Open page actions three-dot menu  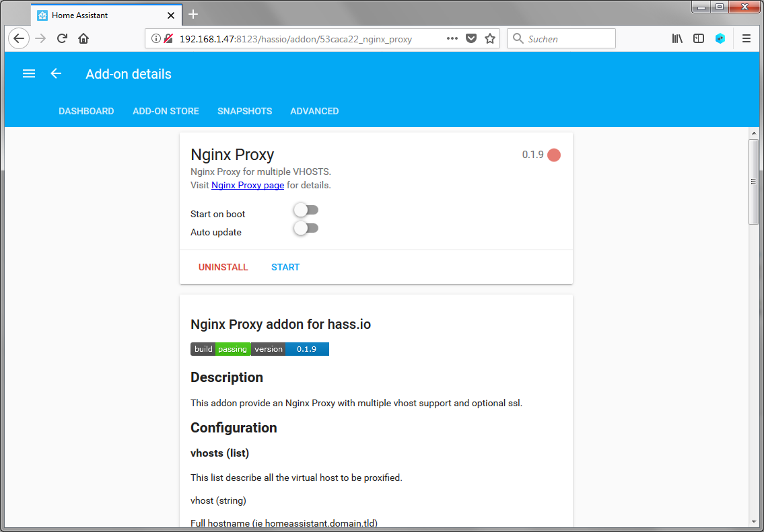(452, 38)
